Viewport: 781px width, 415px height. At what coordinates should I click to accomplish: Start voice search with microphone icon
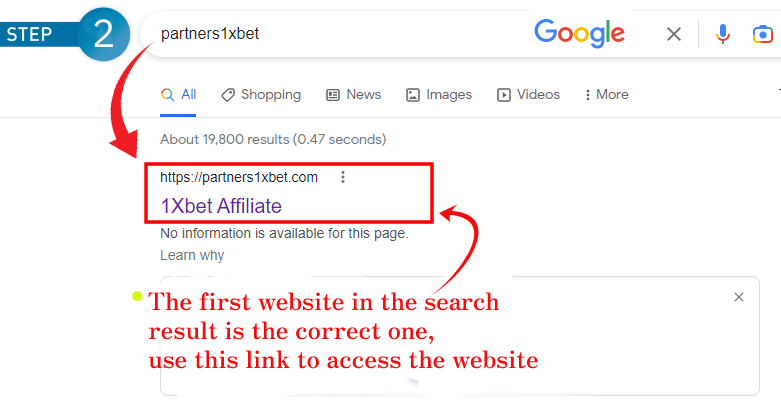tap(722, 34)
